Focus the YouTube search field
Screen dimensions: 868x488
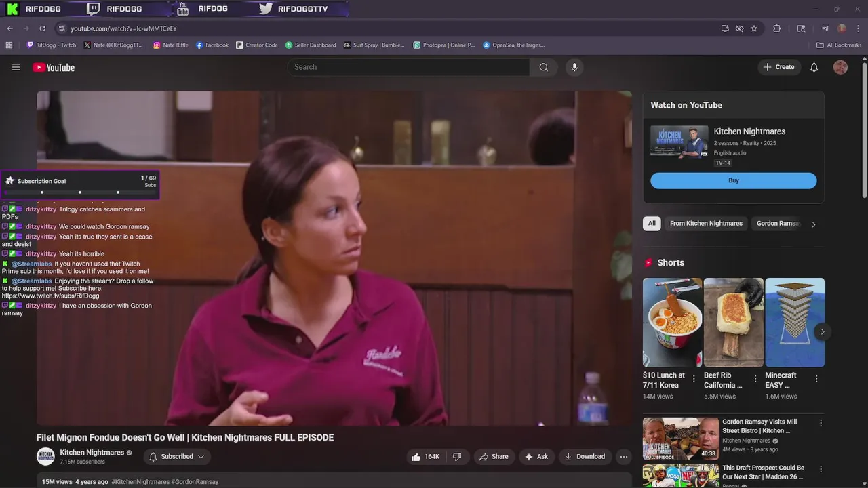409,67
